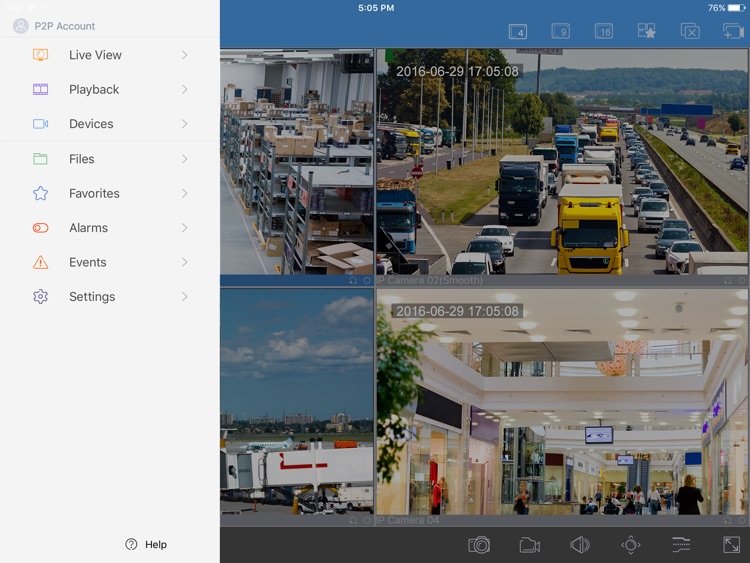The height and width of the screenshot is (563, 750).
Task: Click the Events warning triangle icon
Action: (40, 262)
